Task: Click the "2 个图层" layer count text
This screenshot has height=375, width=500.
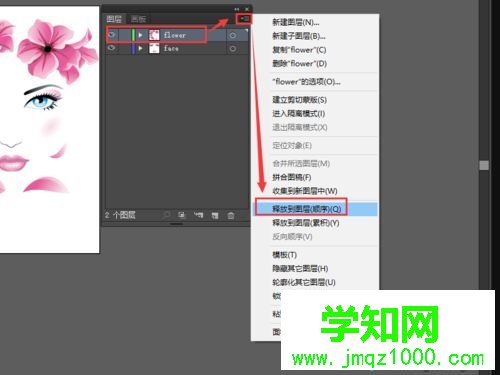Action: (x=120, y=215)
